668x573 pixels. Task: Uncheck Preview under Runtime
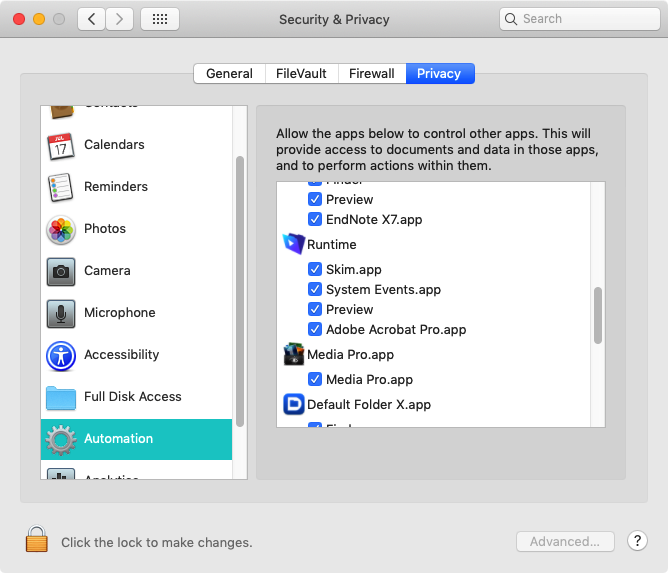(315, 309)
